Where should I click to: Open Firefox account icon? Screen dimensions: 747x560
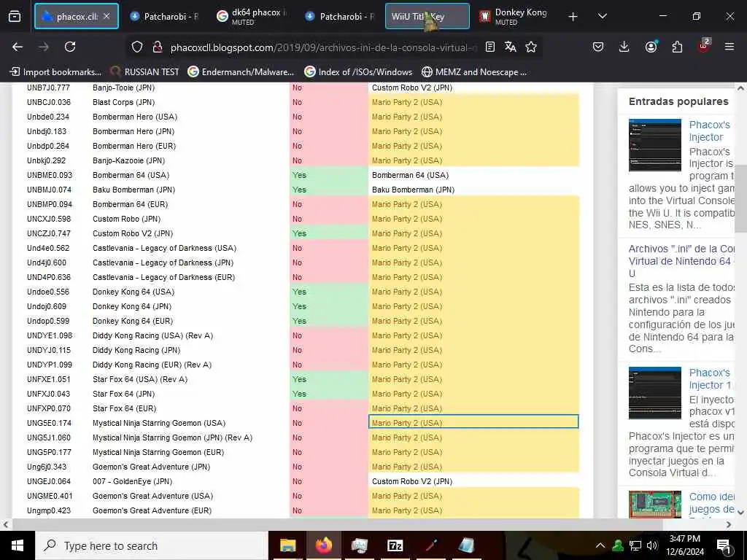651,47
